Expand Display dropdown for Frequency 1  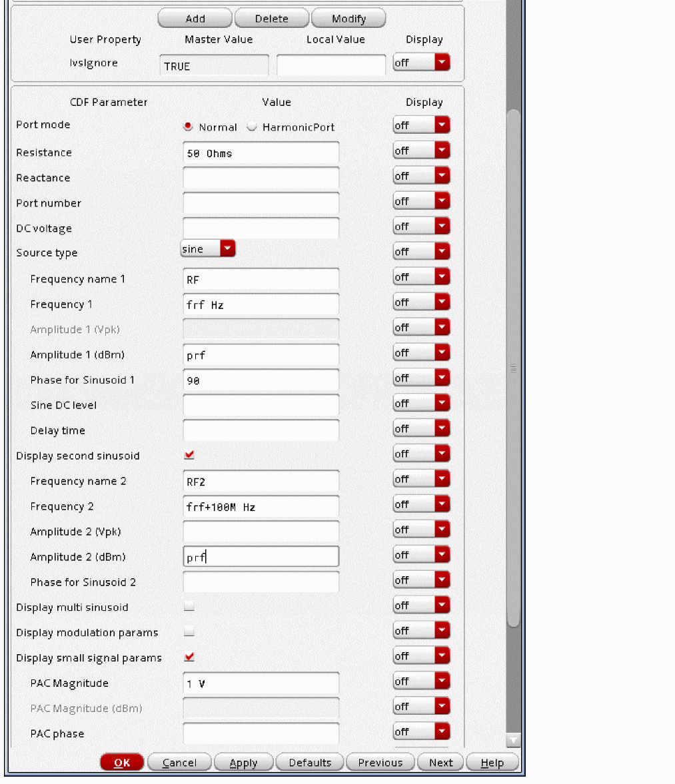coord(421,302)
